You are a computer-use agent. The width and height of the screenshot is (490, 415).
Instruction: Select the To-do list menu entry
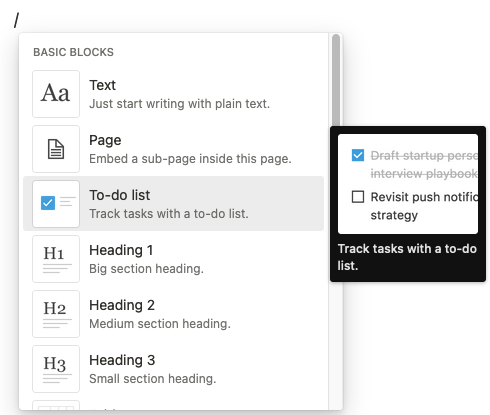point(173,204)
